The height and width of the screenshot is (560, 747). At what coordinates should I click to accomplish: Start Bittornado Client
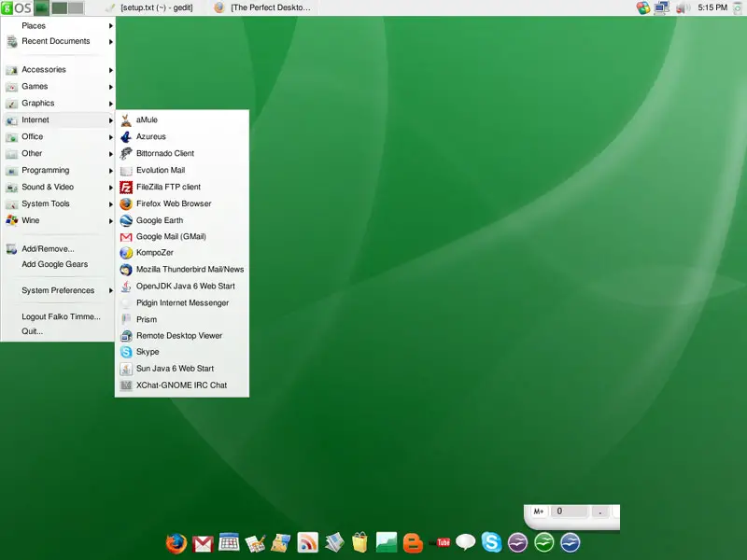pos(181,153)
